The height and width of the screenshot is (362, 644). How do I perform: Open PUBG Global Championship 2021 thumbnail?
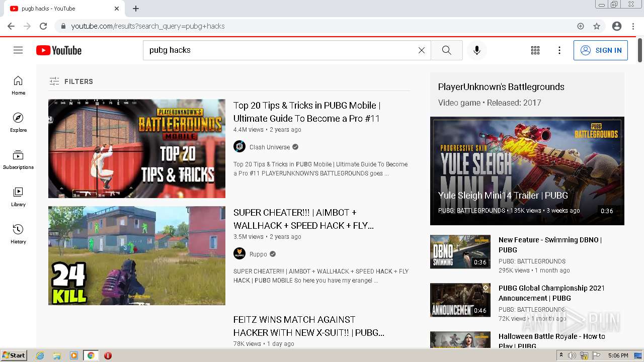click(460, 300)
